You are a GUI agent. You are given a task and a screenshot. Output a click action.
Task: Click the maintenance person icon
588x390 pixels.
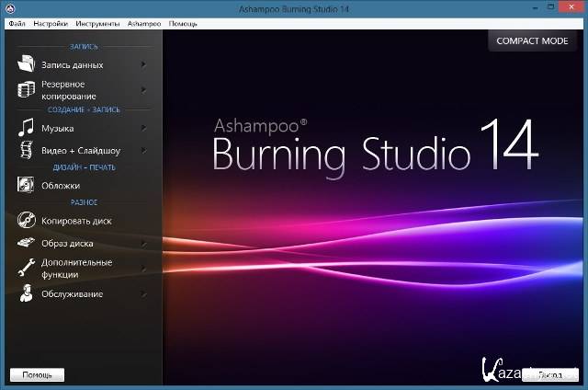pyautogui.click(x=26, y=294)
